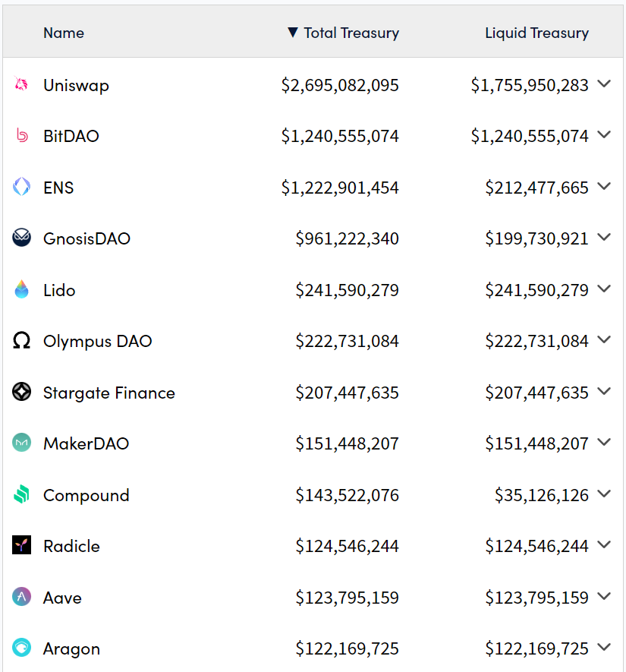Viewport: 626px width, 672px height.
Task: Click the Radicle sprout logo icon
Action: 21,545
